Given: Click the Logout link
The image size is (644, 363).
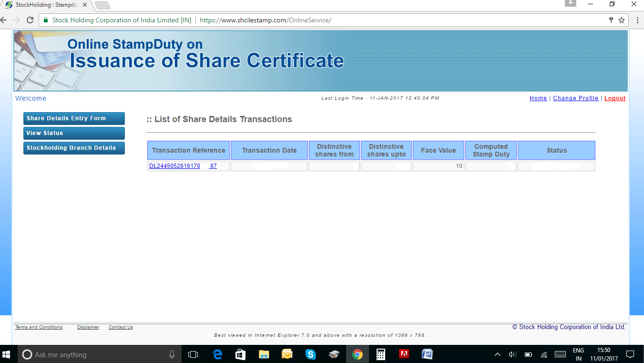Looking at the screenshot, I should point(615,98).
